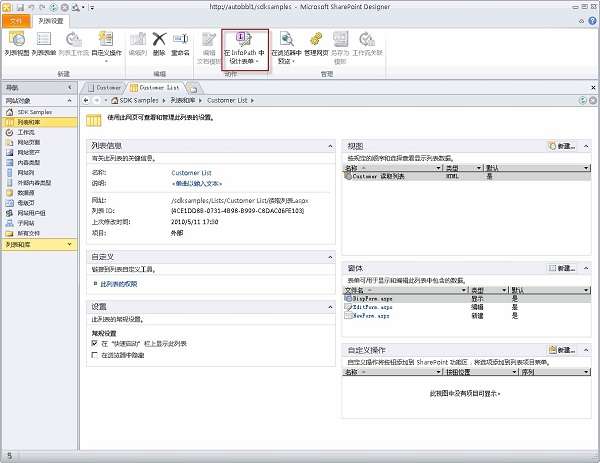This screenshot has height=463, width=600.
Task: Switch to the Customer document tab
Action: (x=106, y=88)
